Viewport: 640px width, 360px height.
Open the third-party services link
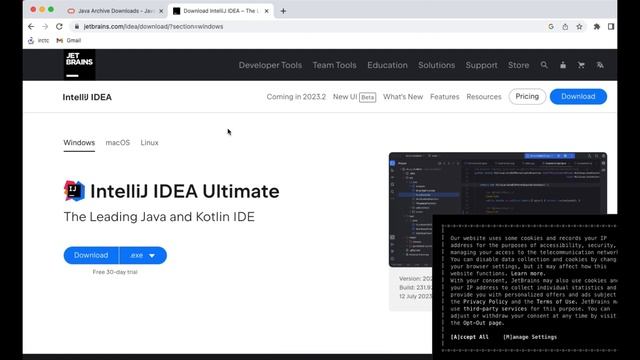tap(495, 309)
